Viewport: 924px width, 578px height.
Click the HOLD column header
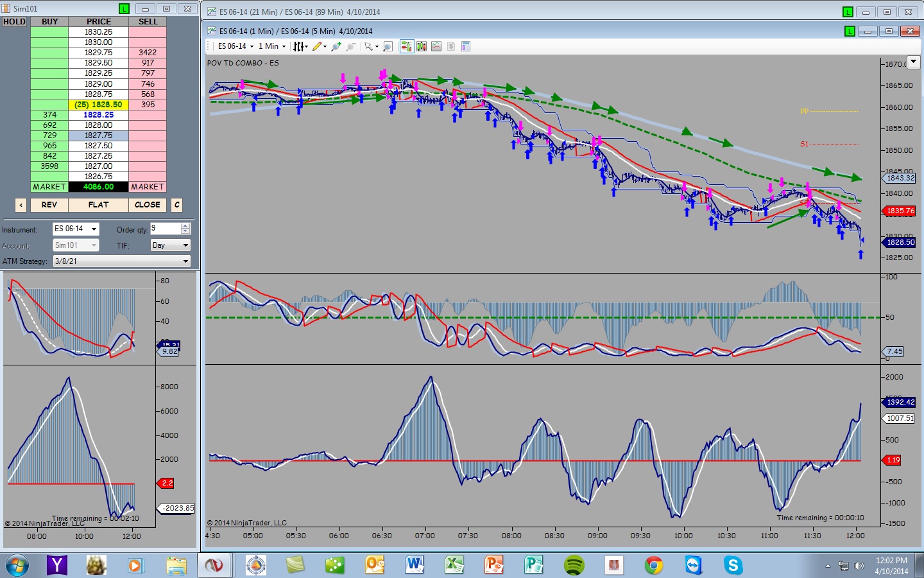tap(15, 22)
